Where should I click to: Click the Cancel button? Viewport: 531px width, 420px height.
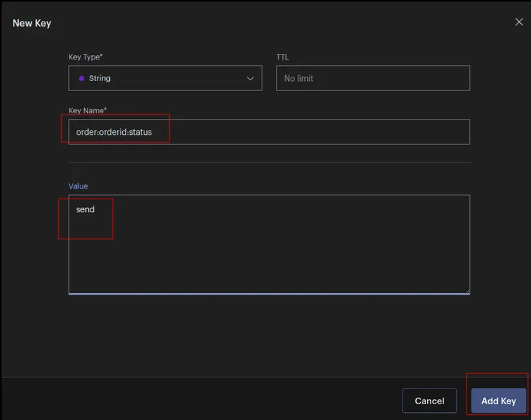pos(429,401)
